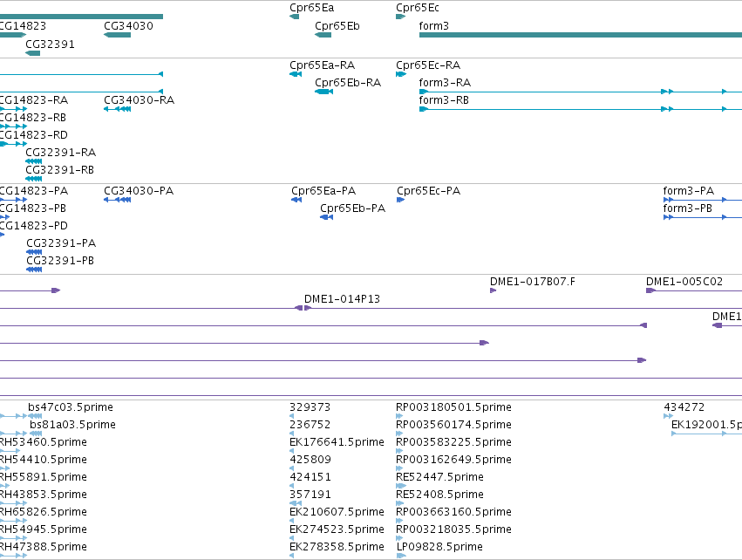Select transcript Cpr65Eb-RA label
This screenshot has width=742, height=560.
348,83
